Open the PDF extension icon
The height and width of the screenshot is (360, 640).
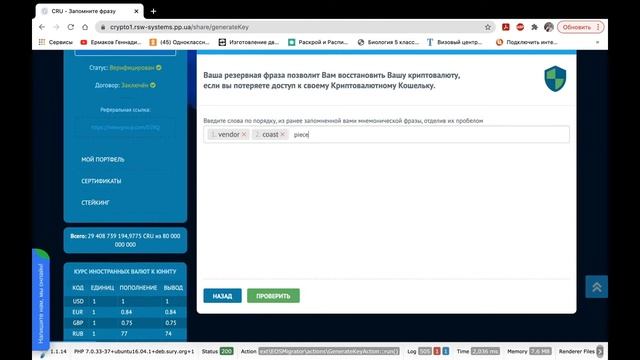pos(506,27)
